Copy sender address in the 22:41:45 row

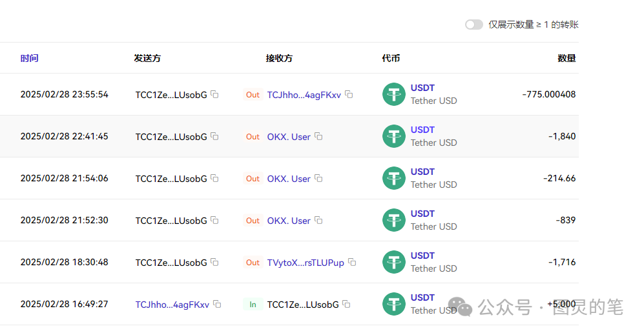[x=214, y=136]
